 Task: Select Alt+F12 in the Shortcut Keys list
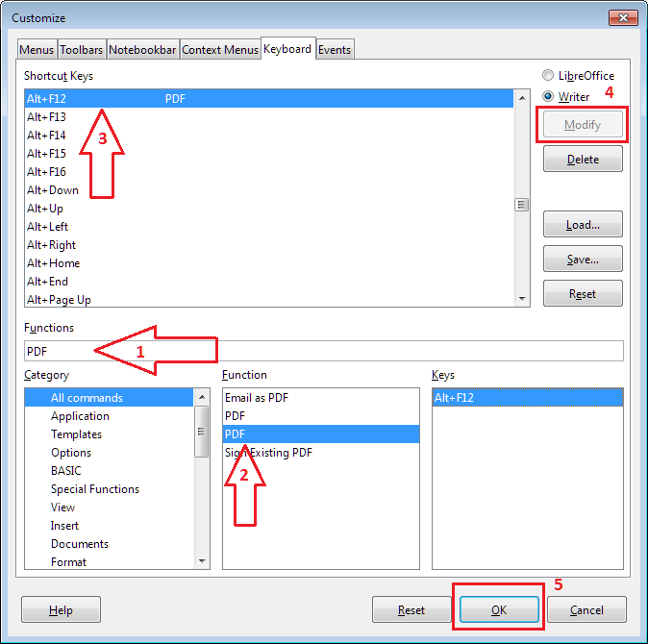coord(46,99)
